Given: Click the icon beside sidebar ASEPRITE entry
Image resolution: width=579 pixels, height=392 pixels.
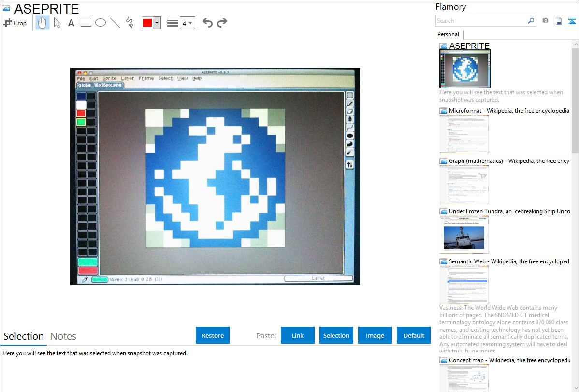Looking at the screenshot, I should coord(443,46).
